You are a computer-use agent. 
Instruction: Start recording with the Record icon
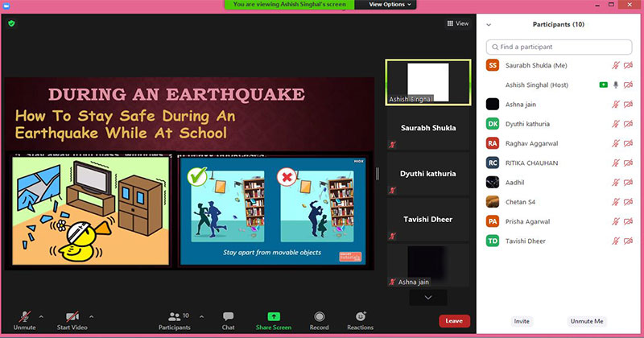coord(320,316)
